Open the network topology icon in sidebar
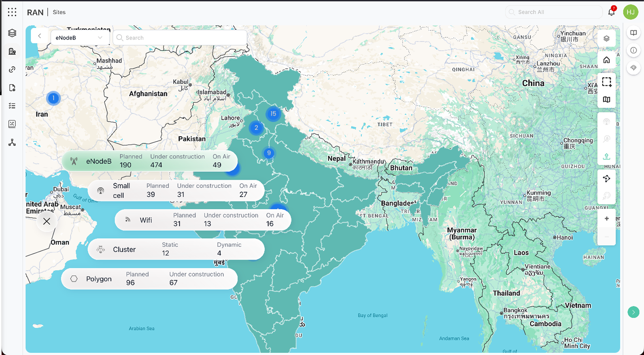 coord(12,143)
